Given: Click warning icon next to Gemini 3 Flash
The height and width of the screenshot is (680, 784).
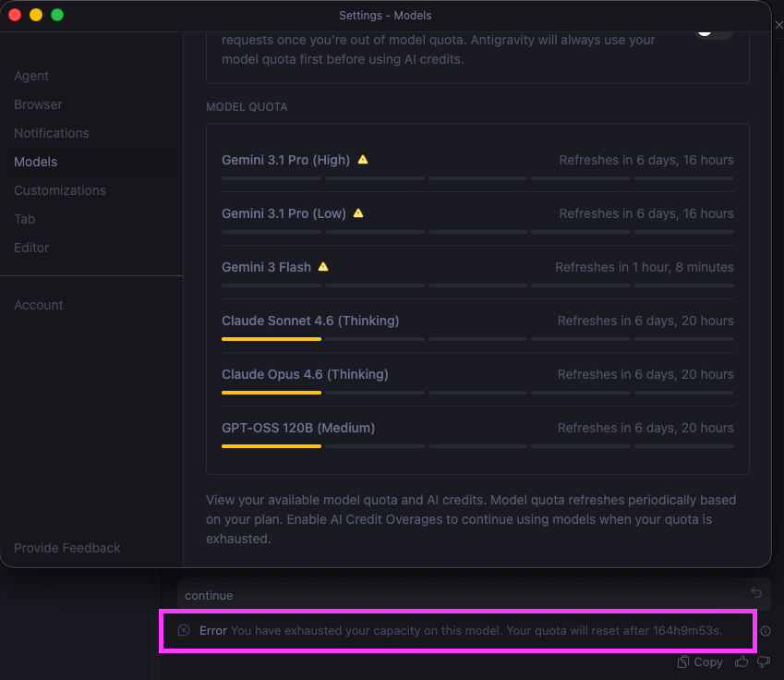Looking at the screenshot, I should click(323, 267).
